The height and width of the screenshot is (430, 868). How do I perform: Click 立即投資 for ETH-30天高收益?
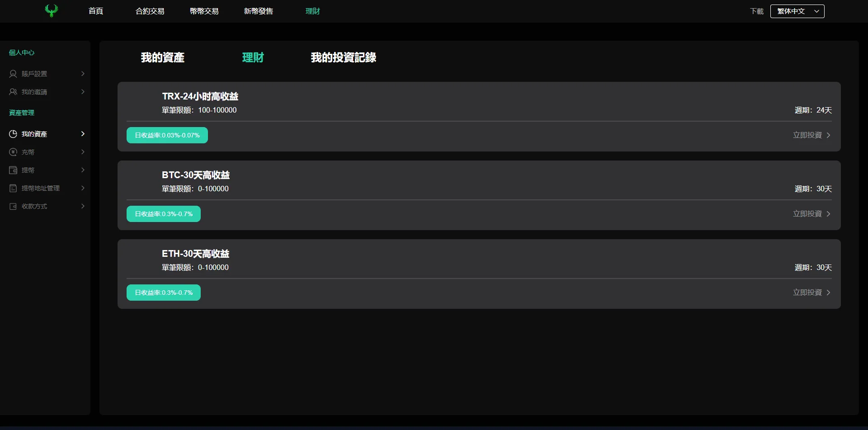point(811,293)
